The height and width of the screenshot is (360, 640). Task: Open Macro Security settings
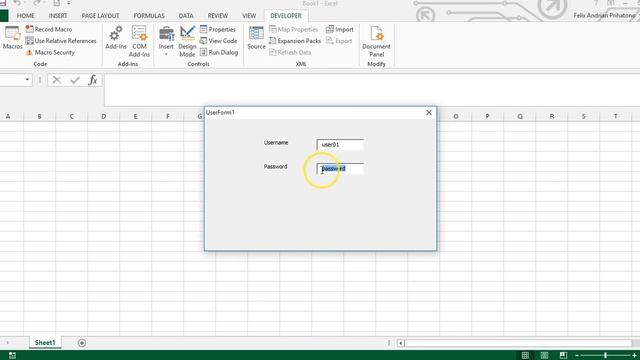(x=50, y=52)
